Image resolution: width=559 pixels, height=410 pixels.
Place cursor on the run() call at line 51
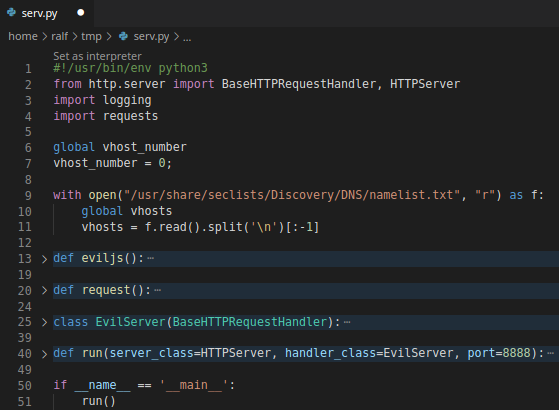[99, 401]
